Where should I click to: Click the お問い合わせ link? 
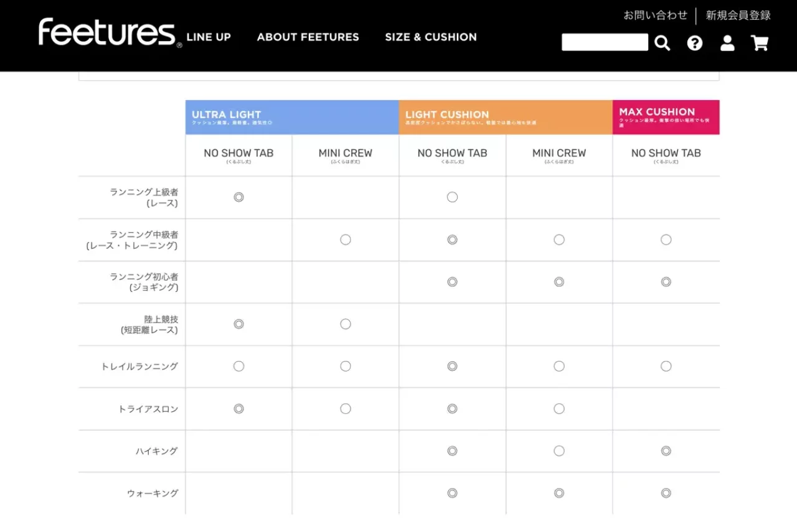pos(656,16)
